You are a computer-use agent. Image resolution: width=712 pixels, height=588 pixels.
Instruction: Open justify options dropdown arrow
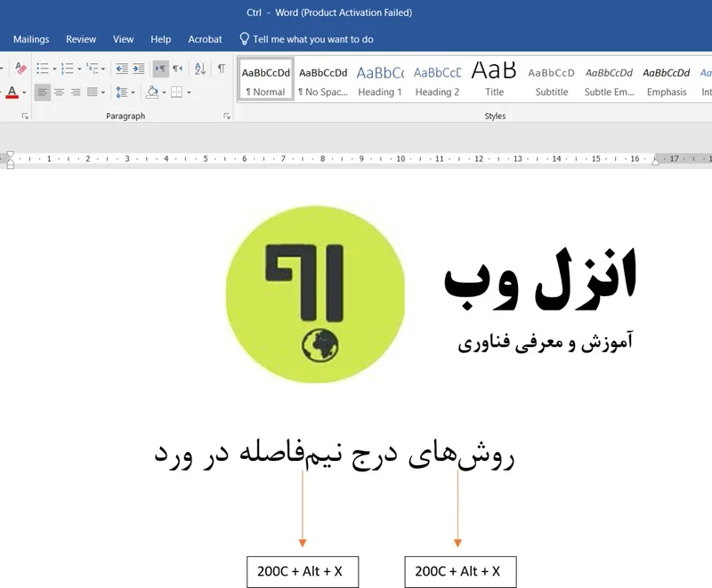[103, 93]
